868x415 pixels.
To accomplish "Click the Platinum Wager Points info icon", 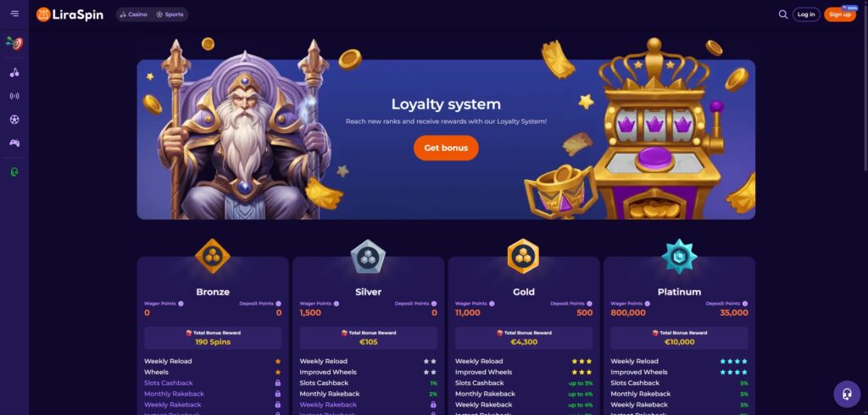I will coord(648,304).
